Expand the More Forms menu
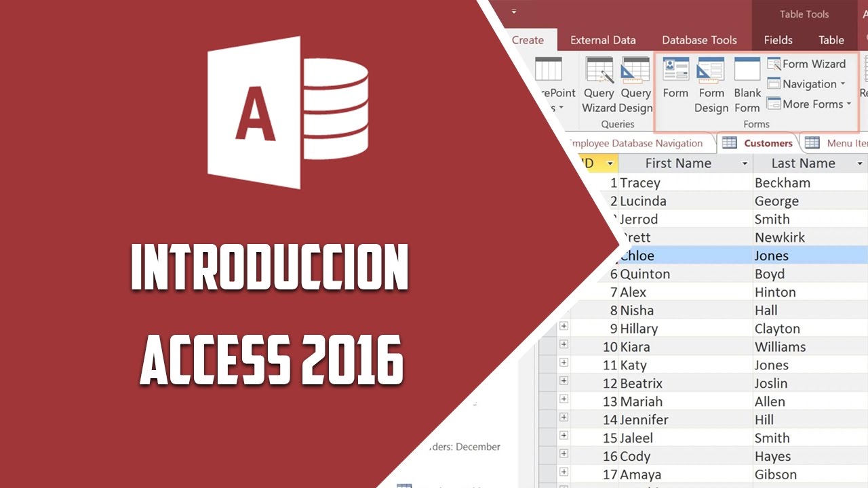 pos(809,104)
